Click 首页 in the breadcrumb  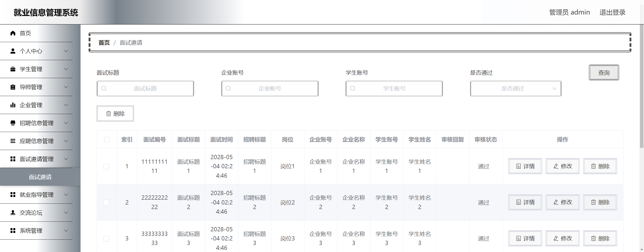104,43
